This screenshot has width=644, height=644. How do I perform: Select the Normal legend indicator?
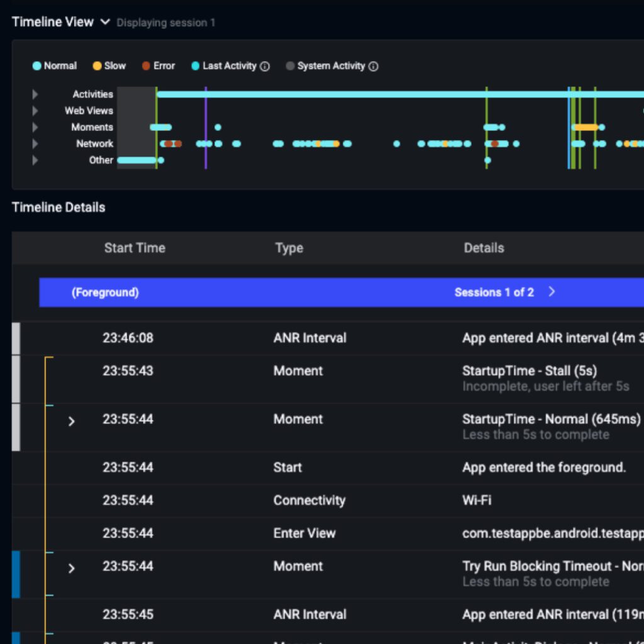(36, 66)
